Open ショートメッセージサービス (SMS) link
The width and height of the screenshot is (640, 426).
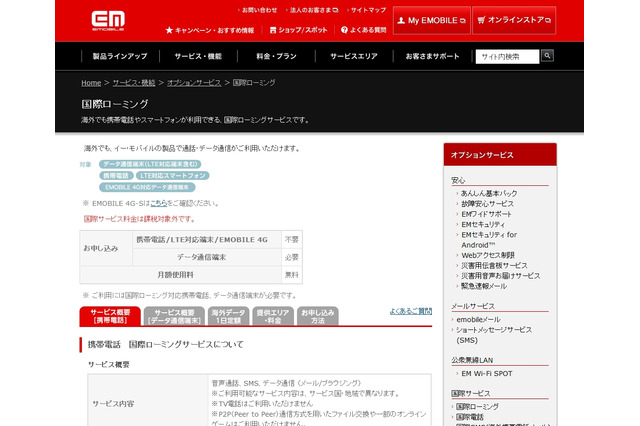tap(494, 335)
